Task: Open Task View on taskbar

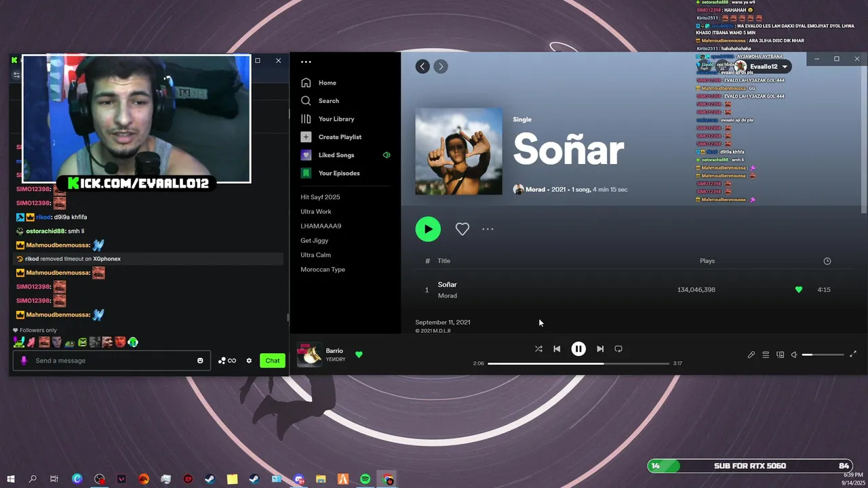Action: tap(54, 479)
